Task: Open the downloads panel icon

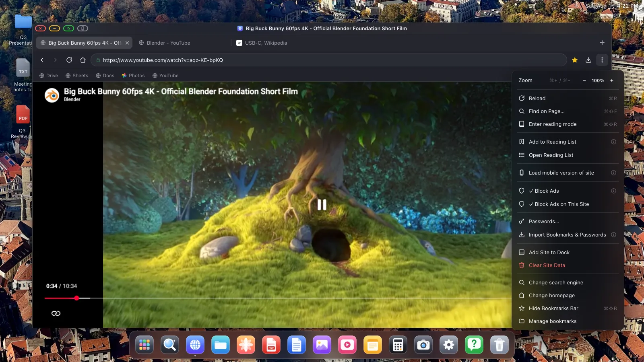Action: click(588, 60)
